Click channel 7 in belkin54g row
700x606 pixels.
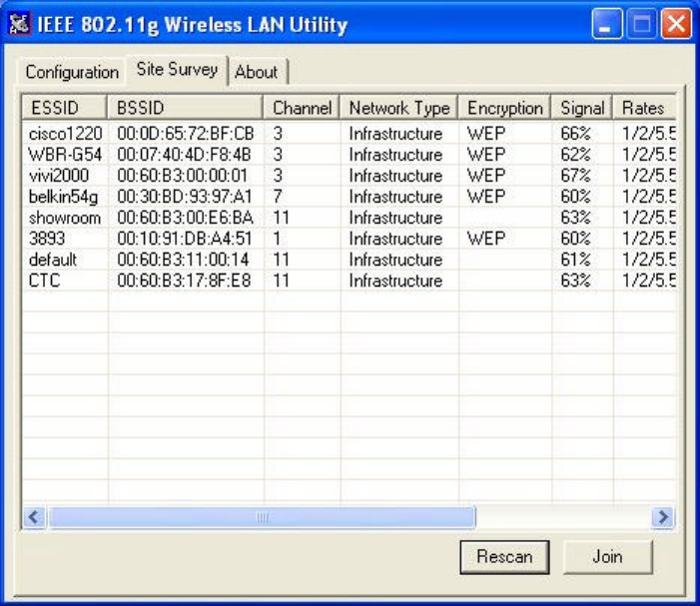278,197
